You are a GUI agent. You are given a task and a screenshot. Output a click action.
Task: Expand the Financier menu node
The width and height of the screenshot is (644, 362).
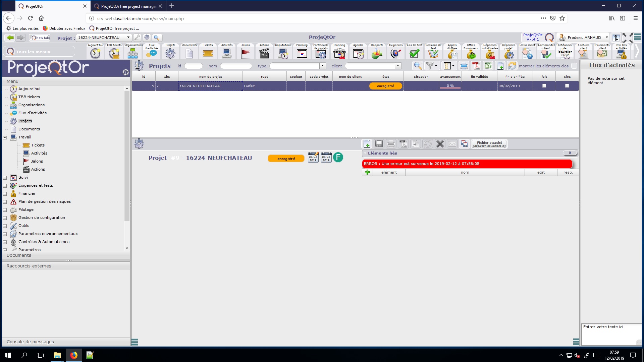coord(5,194)
